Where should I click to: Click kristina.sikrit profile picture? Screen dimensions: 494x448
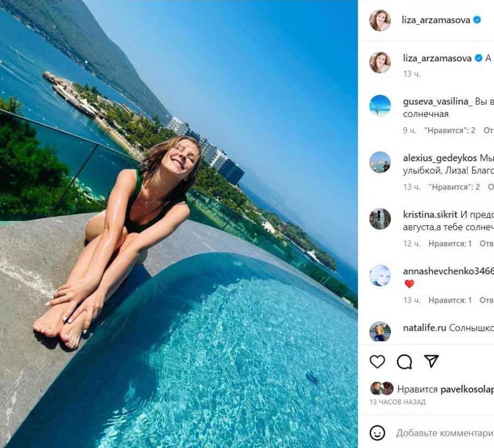coord(380,218)
